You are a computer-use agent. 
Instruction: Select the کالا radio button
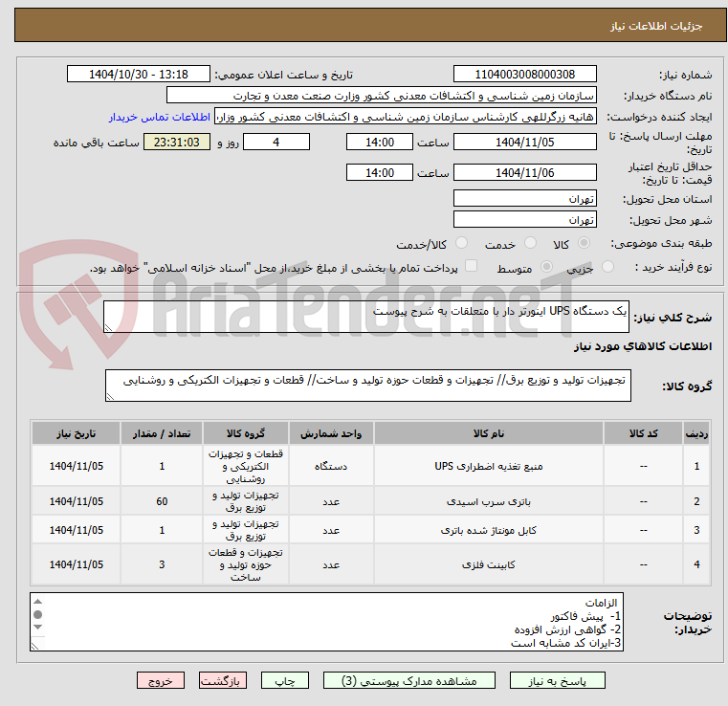(x=585, y=243)
